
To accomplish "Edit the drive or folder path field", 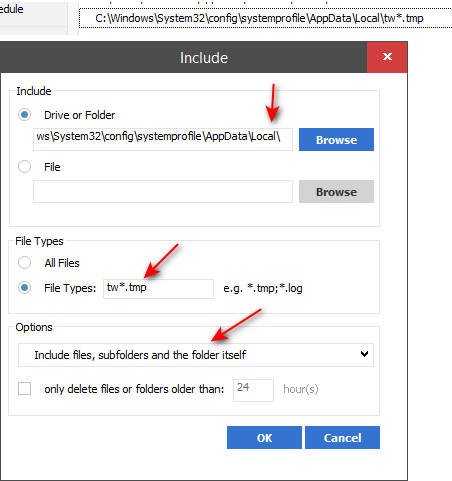I will point(163,140).
